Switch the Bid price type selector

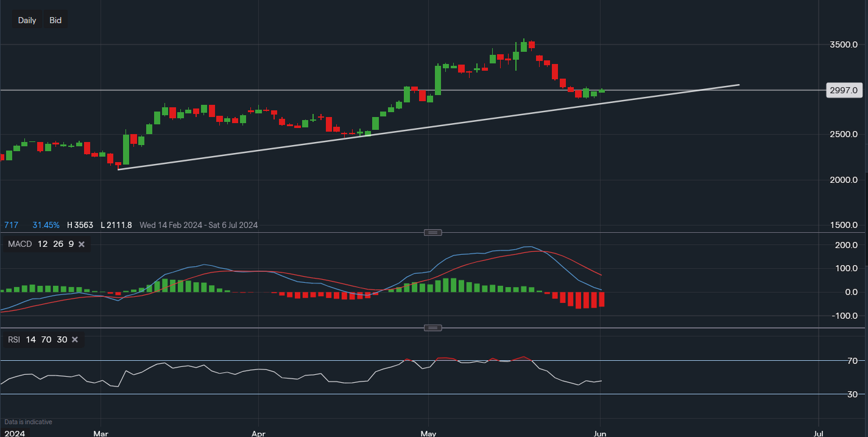point(55,20)
